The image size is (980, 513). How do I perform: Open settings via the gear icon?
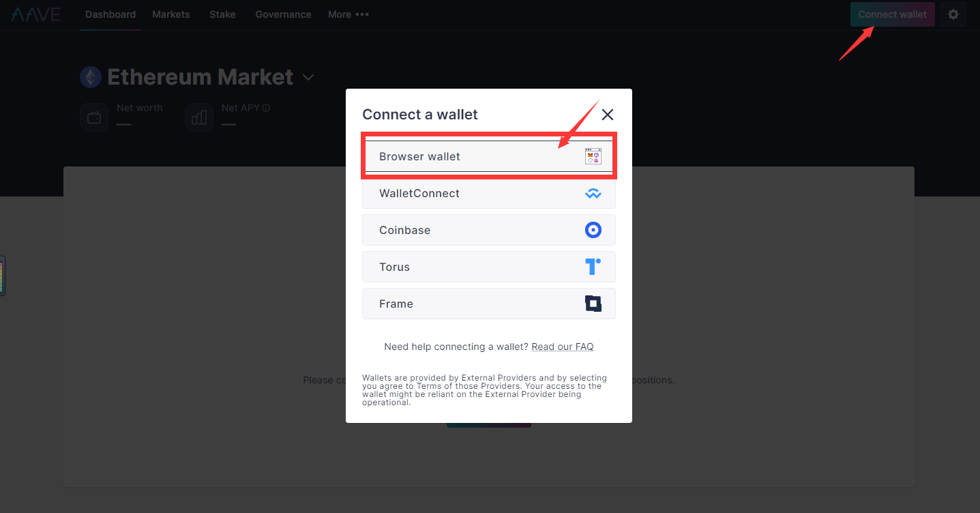[x=953, y=14]
